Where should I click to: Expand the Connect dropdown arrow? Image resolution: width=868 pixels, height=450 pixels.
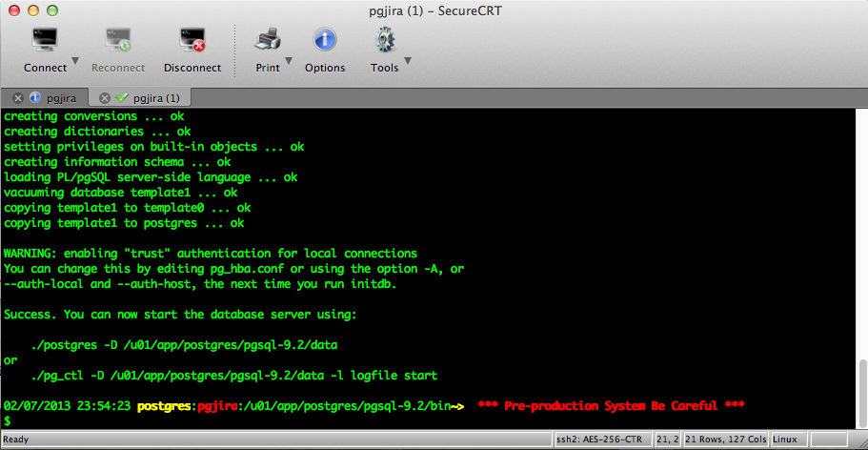tap(75, 61)
